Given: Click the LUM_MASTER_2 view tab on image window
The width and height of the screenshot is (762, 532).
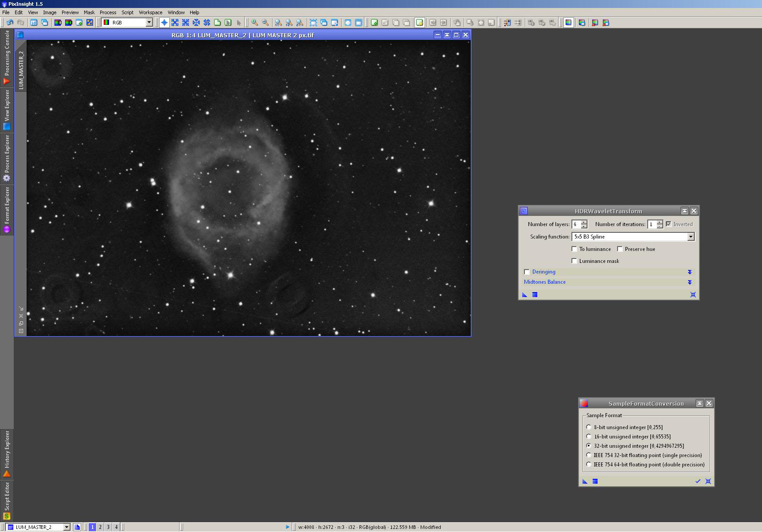Looking at the screenshot, I should pos(21,70).
